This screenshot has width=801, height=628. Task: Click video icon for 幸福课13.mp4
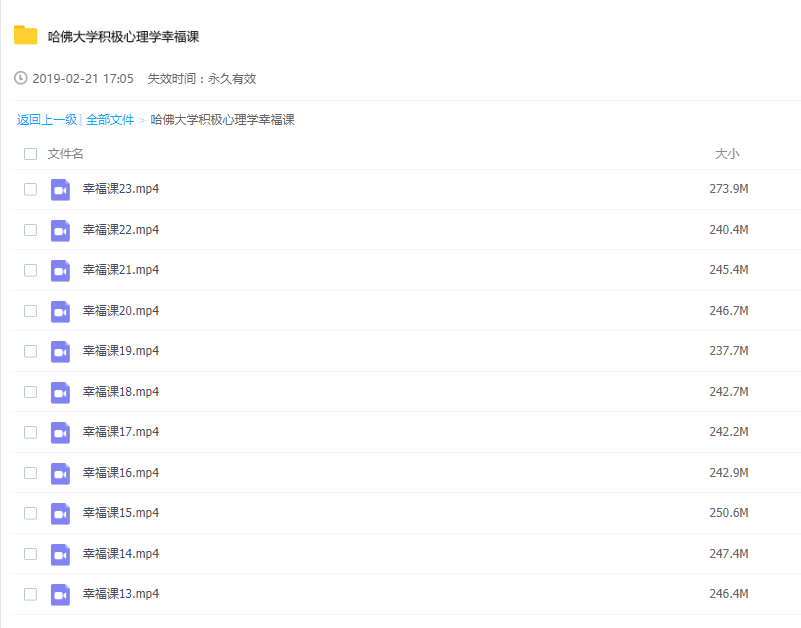(60, 595)
